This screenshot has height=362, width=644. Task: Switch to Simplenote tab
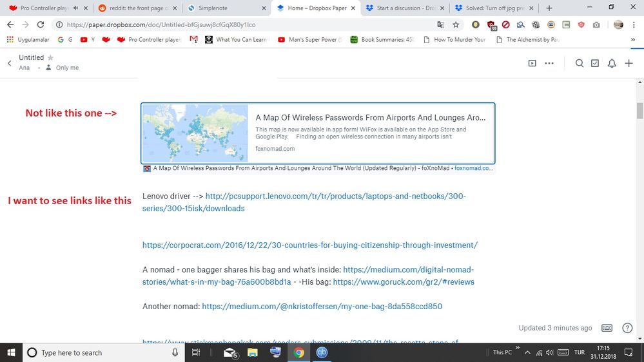226,8
